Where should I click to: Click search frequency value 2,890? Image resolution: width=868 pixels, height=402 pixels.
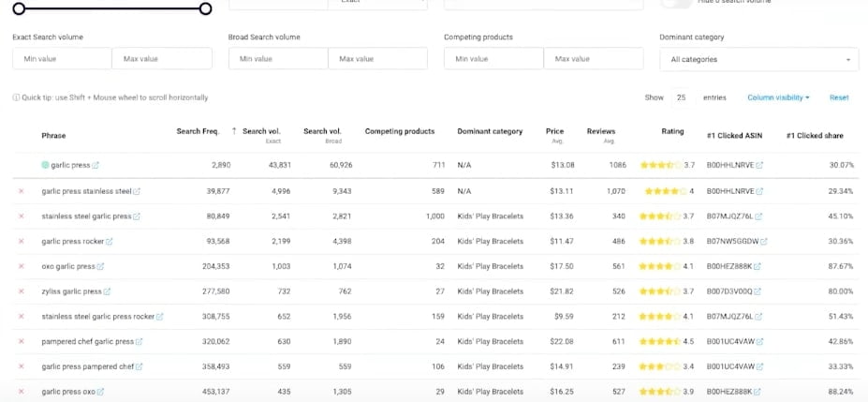tap(221, 165)
